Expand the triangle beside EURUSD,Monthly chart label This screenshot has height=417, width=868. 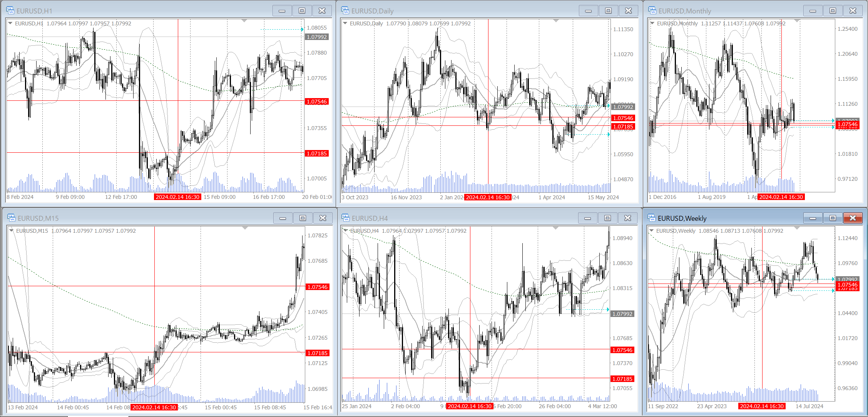652,23
